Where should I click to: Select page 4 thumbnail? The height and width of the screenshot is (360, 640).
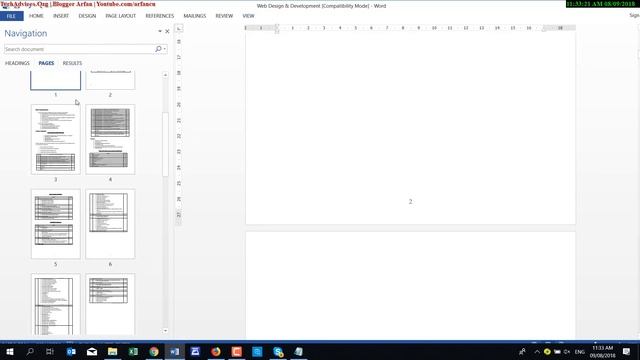point(110,139)
